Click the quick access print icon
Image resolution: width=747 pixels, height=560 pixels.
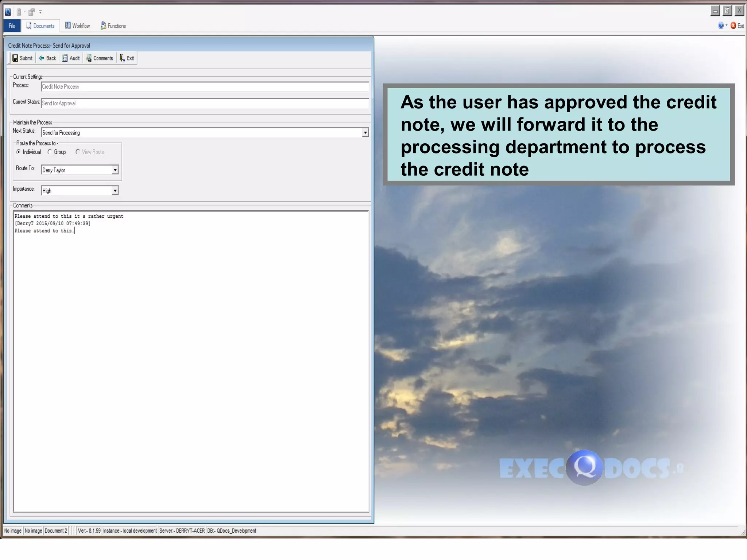coord(31,12)
